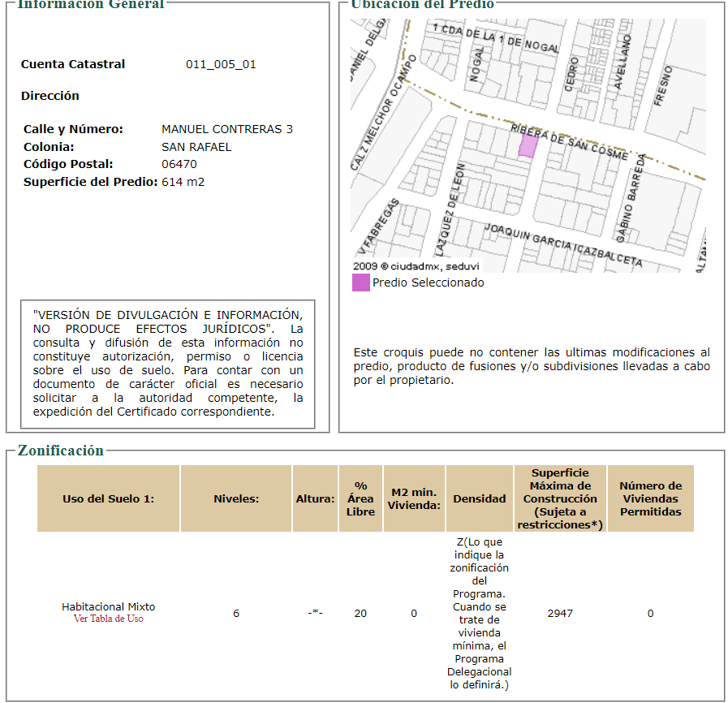
Task: Select the address text MANUEL CONTRERAS 3
Action: tap(227, 129)
